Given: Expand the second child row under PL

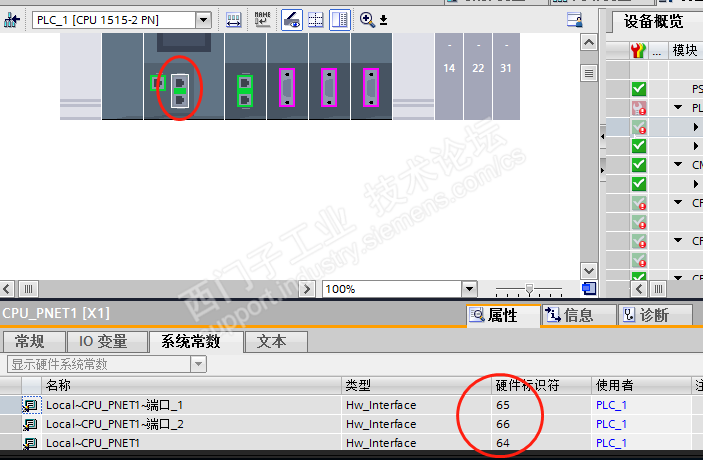Looking at the screenshot, I should point(695,146).
